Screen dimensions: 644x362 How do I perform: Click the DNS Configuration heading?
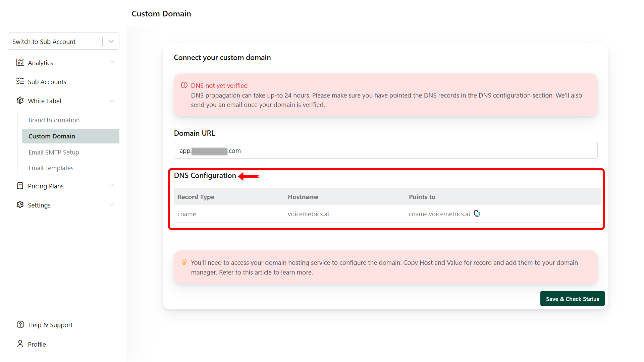coord(205,175)
